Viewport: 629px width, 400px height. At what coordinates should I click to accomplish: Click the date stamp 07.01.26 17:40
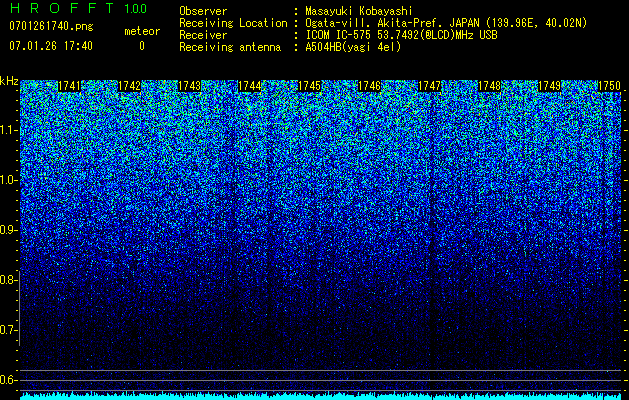pyautogui.click(x=51, y=46)
